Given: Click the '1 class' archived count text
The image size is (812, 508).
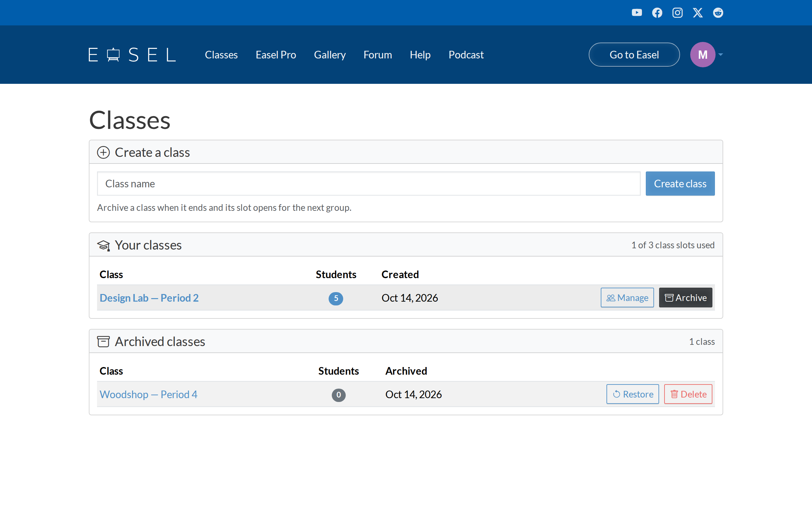Looking at the screenshot, I should pos(702,341).
